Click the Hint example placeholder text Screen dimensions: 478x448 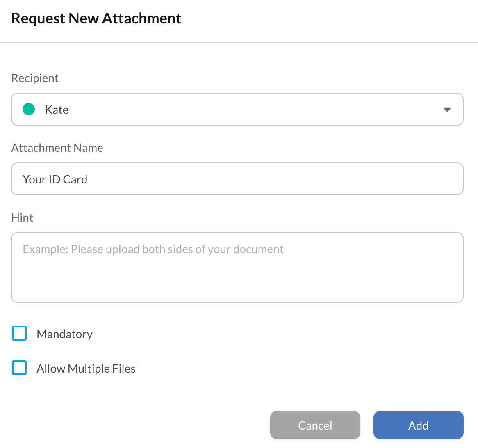pos(153,249)
